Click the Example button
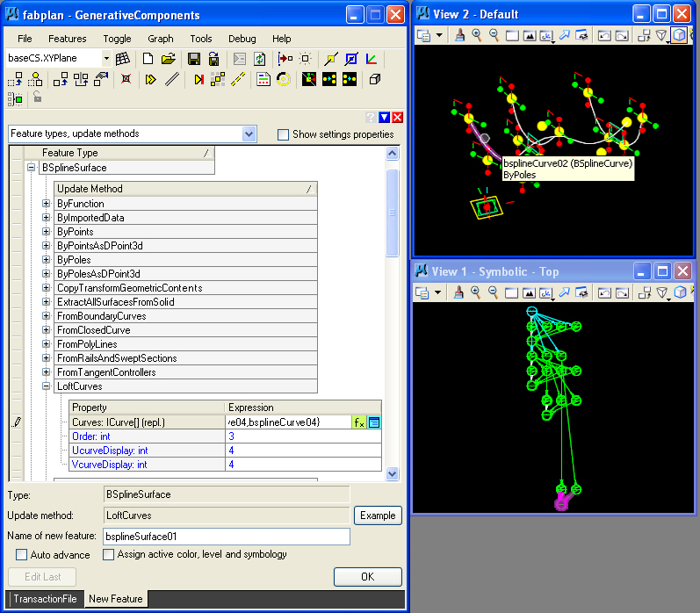The height and width of the screenshot is (613, 700). 378,516
